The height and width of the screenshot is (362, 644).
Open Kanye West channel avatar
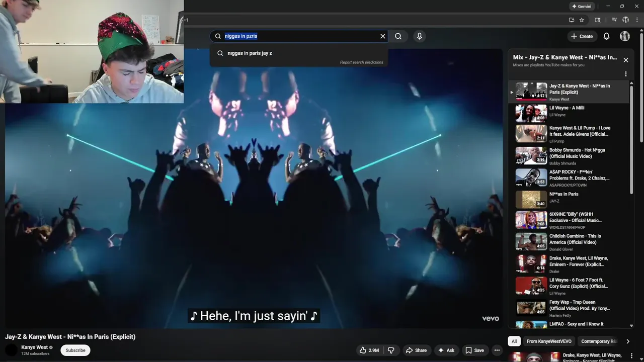(11, 350)
